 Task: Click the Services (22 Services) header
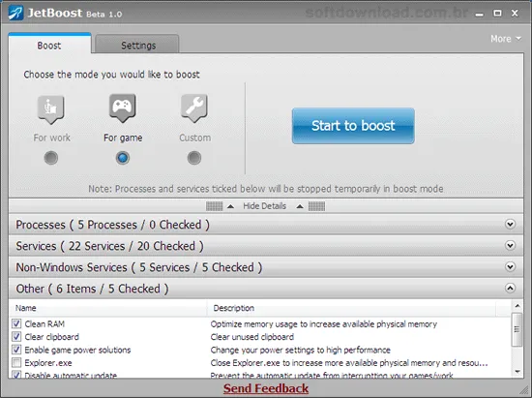(266, 246)
